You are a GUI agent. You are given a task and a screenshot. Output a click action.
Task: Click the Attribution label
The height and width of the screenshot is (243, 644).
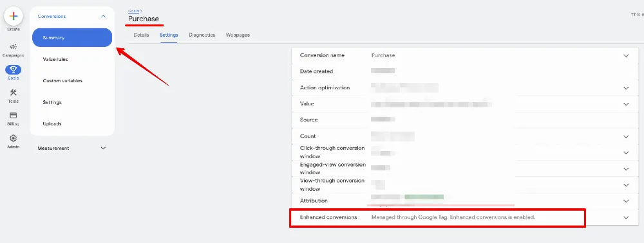coord(314,201)
